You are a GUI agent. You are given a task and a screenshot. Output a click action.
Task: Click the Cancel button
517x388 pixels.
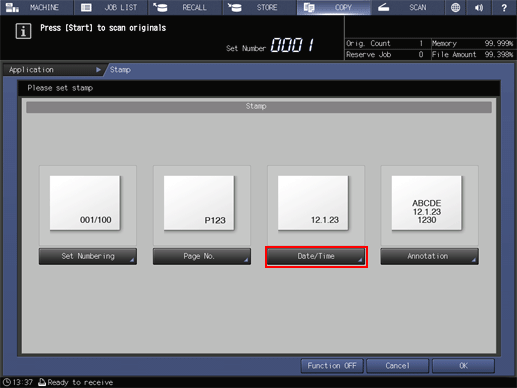click(397, 366)
